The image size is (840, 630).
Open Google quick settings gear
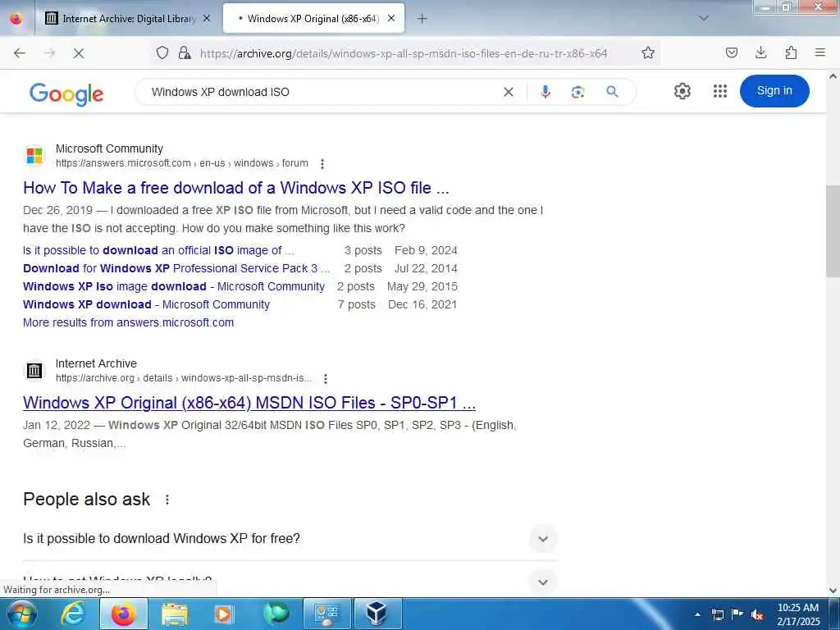tap(682, 91)
